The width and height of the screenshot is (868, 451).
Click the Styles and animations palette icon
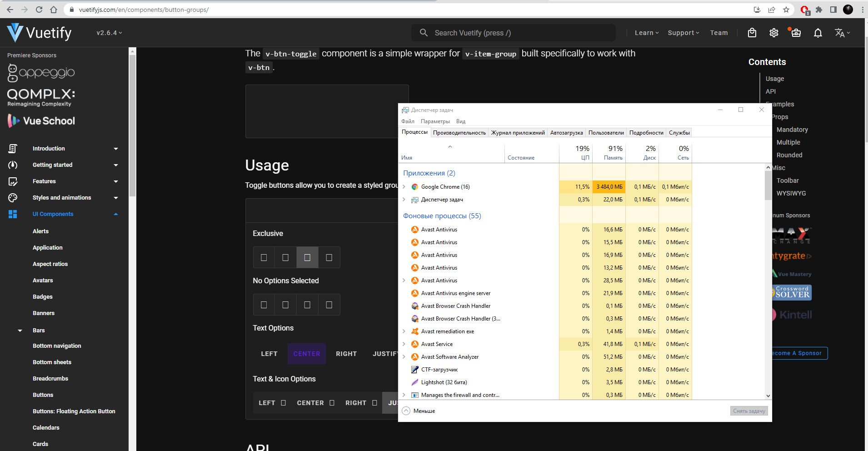13,198
